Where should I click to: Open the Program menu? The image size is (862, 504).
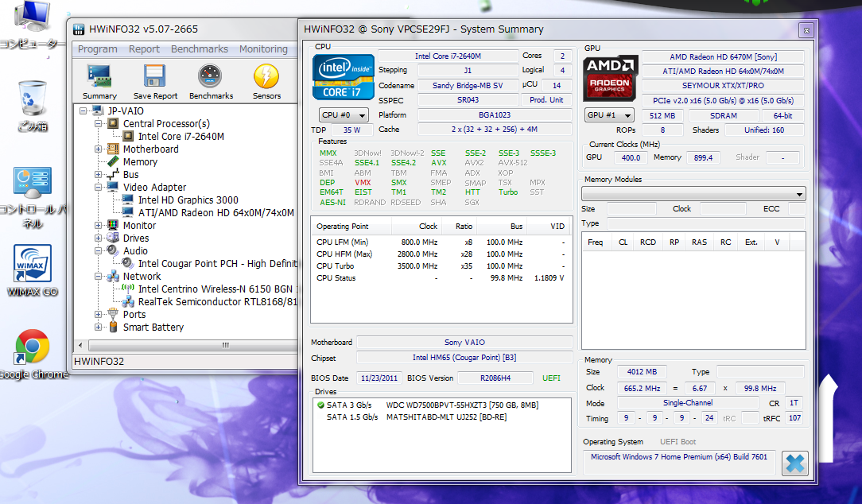97,49
